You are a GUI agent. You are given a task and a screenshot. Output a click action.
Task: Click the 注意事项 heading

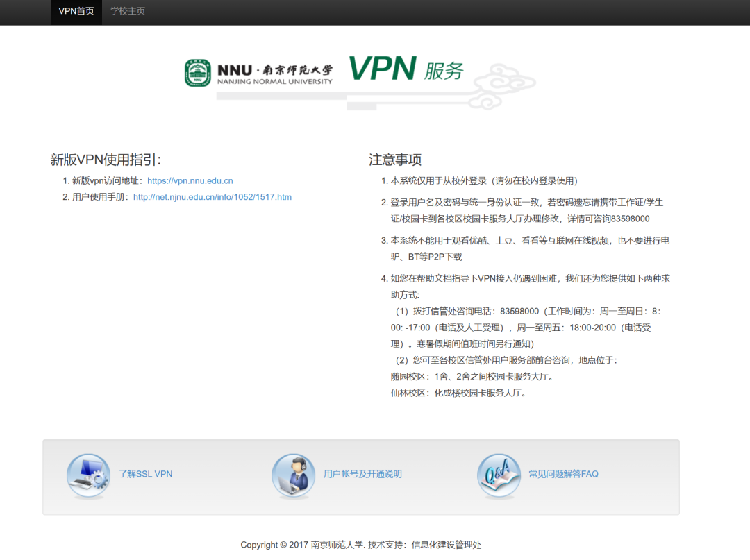tap(395, 160)
